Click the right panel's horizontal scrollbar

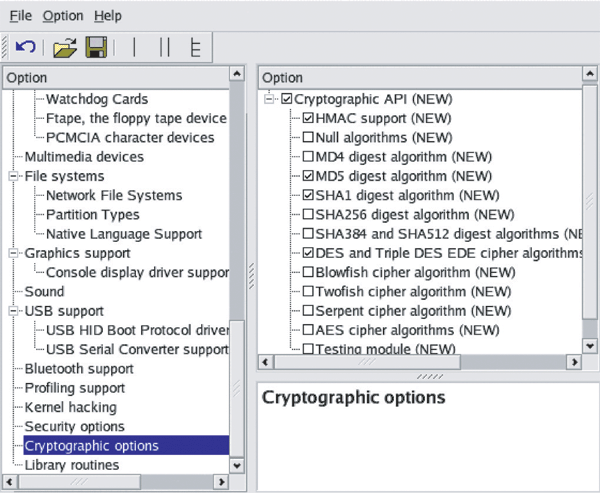coord(420,363)
